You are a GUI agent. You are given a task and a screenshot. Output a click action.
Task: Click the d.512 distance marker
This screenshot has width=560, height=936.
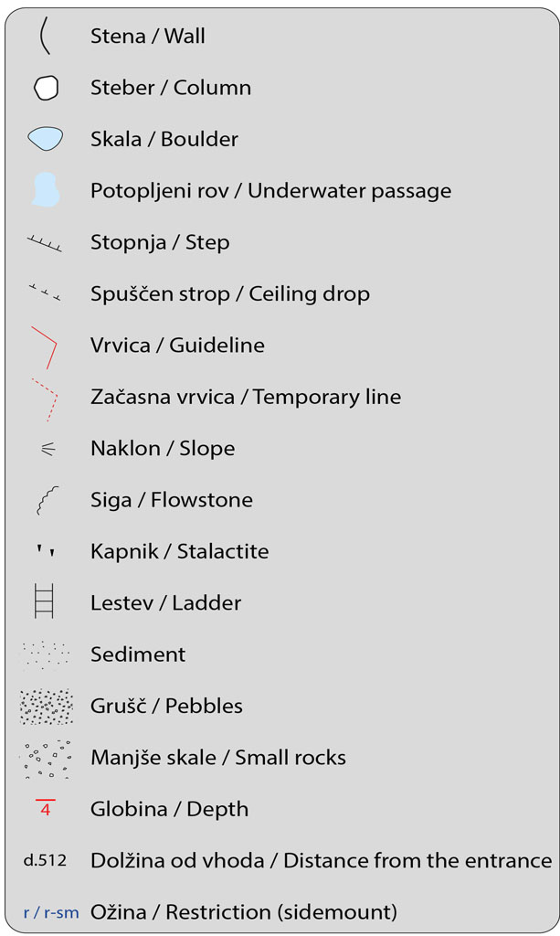(x=45, y=861)
